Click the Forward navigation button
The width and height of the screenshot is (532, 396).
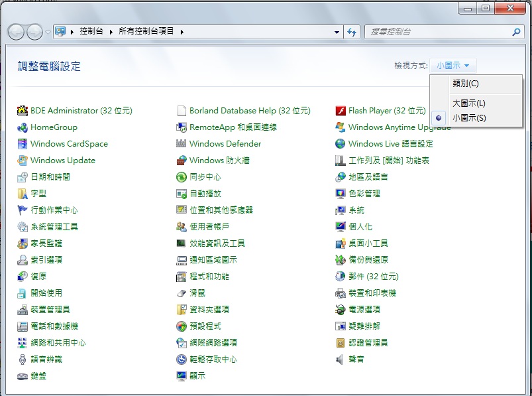pyautogui.click(x=34, y=33)
